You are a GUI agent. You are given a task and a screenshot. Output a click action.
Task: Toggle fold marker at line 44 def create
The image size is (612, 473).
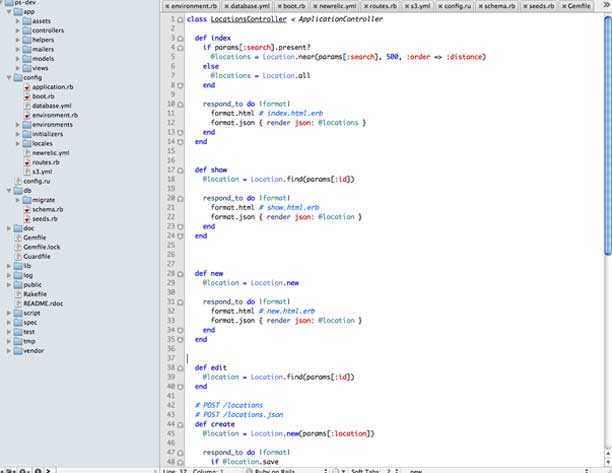coord(181,424)
